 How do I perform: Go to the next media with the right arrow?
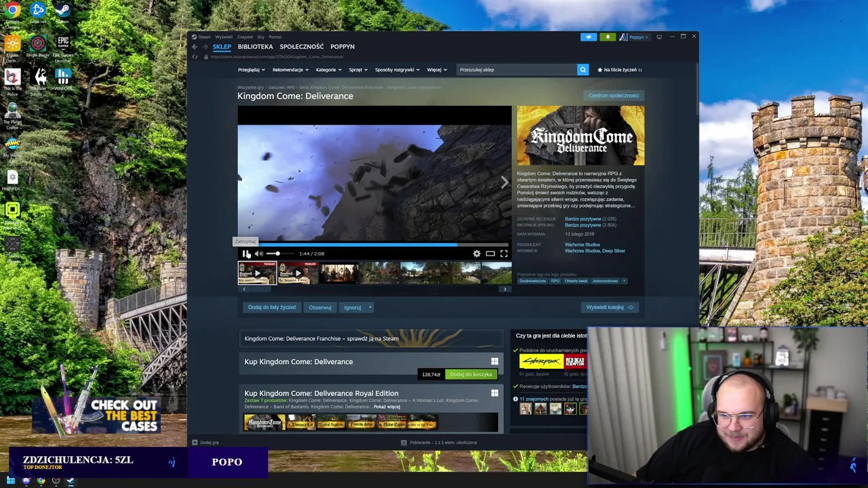pyautogui.click(x=504, y=182)
